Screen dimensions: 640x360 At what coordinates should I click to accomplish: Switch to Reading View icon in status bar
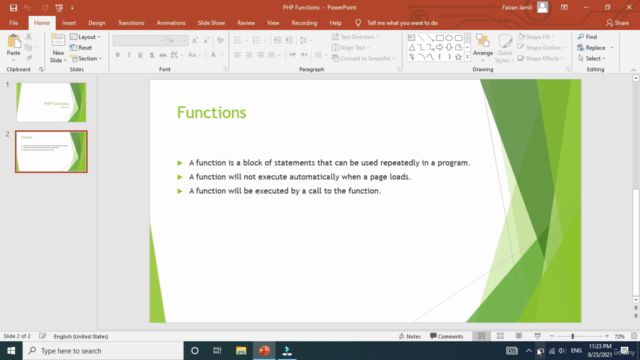coord(519,336)
